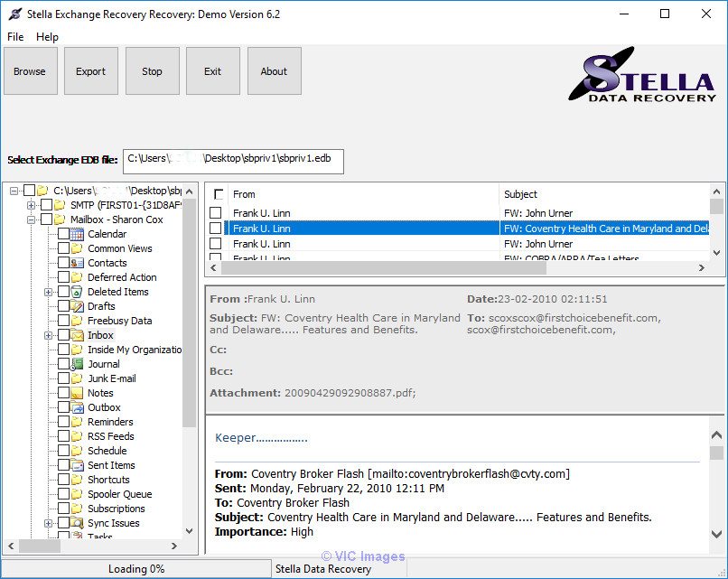Screen dimensions: 728x579
Task: Click the Inside My Organization folder icon
Action: [x=77, y=350]
